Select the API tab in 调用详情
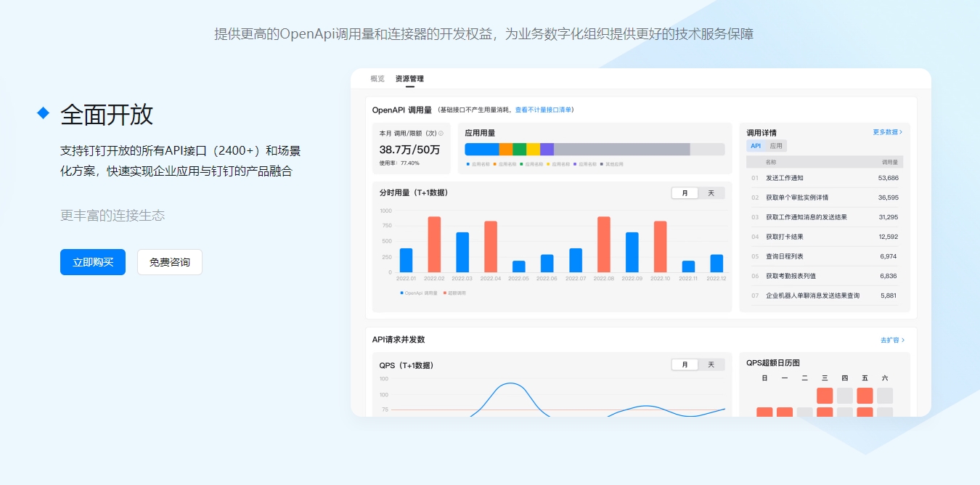The width and height of the screenshot is (980, 485). pyautogui.click(x=756, y=146)
